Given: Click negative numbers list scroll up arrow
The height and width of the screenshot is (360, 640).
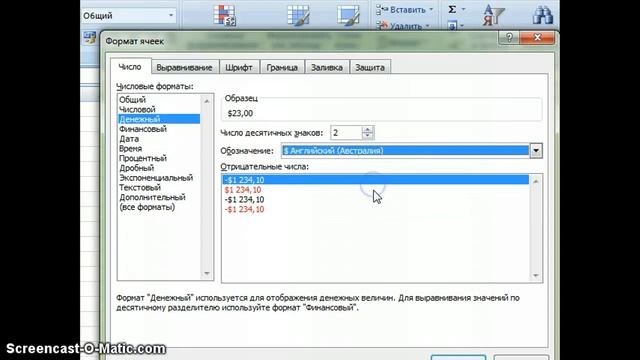Looking at the screenshot, I should [536, 181].
